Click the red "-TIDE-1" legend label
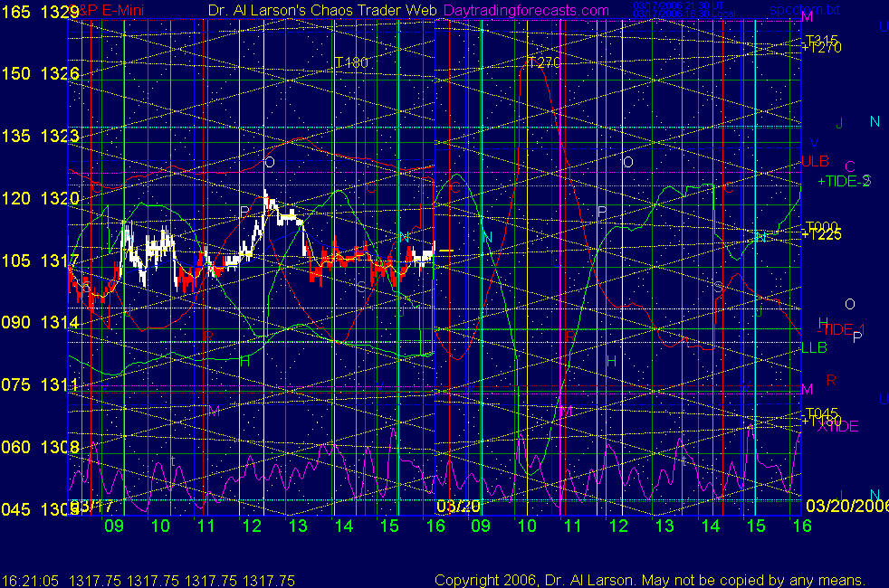889x588 pixels. (841, 329)
